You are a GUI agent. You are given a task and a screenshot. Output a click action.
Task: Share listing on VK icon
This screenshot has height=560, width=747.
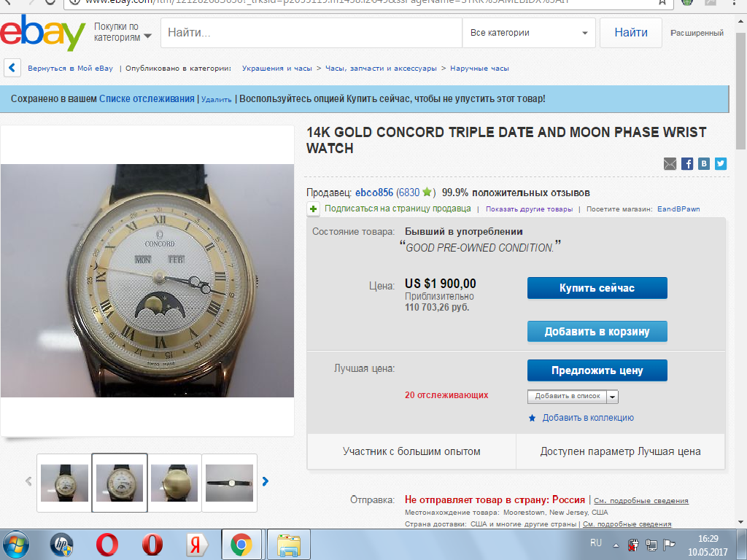pos(704,164)
